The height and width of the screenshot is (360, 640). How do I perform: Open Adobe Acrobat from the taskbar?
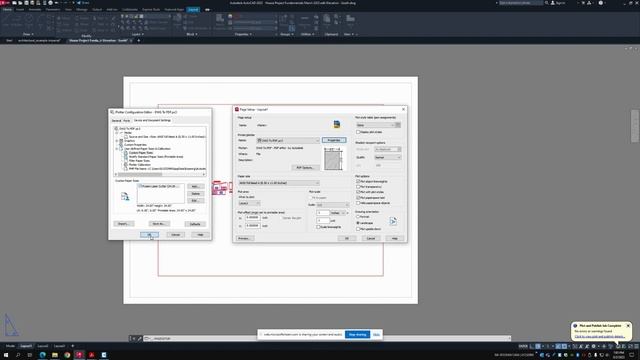point(91,355)
